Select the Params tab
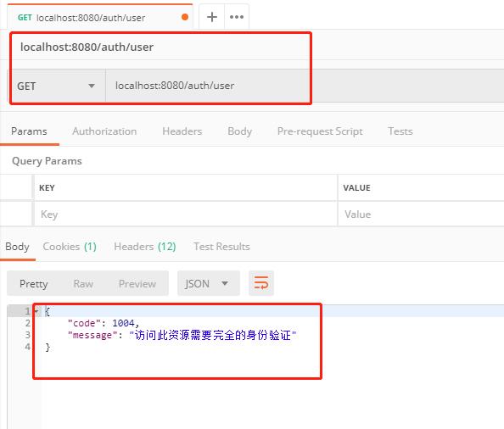The image size is (504, 429). click(29, 131)
